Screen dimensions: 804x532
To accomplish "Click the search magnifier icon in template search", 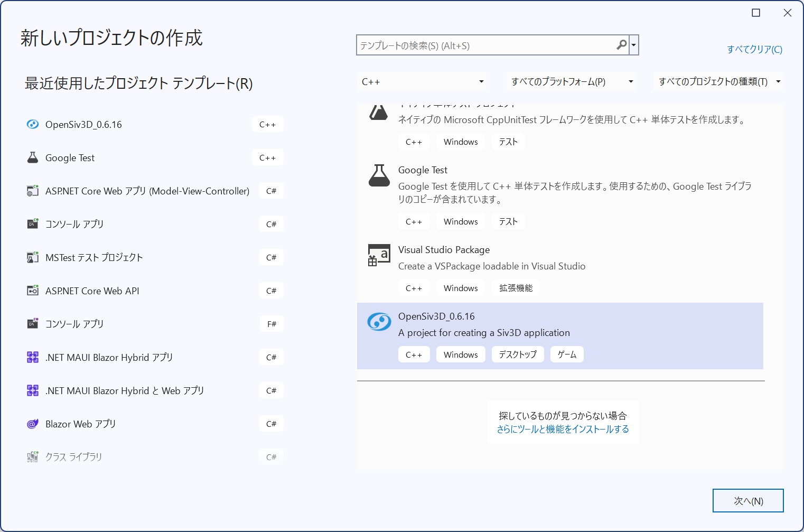I will (621, 45).
